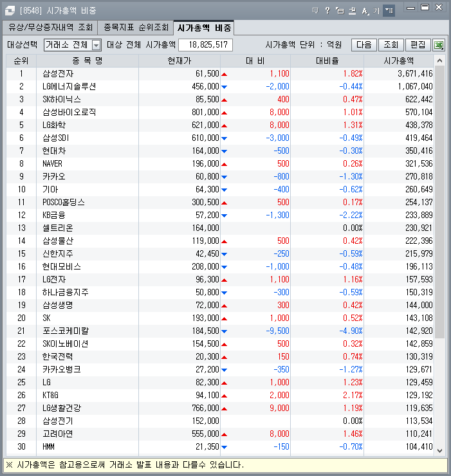451x476 pixels.
Task: Select the LG생활건강 row
Action: pyautogui.click(x=220, y=408)
